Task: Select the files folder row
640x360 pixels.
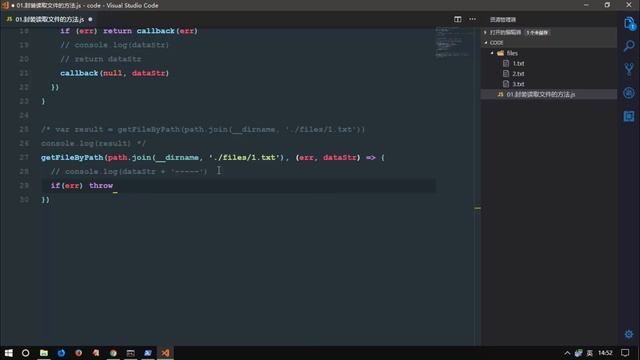Action: [549, 53]
